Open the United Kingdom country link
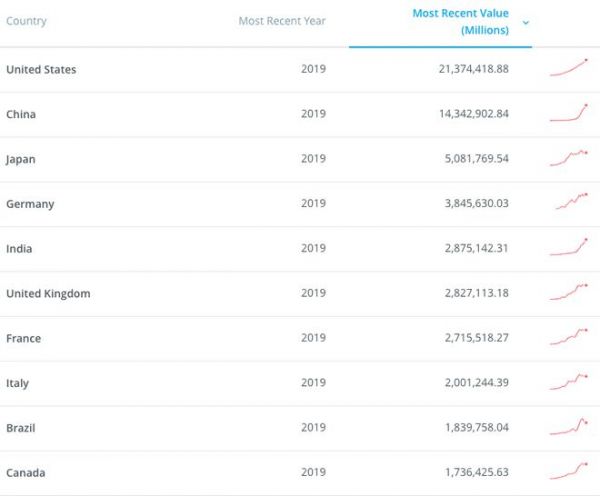Viewport: 600px width, 496px height. pos(48,293)
